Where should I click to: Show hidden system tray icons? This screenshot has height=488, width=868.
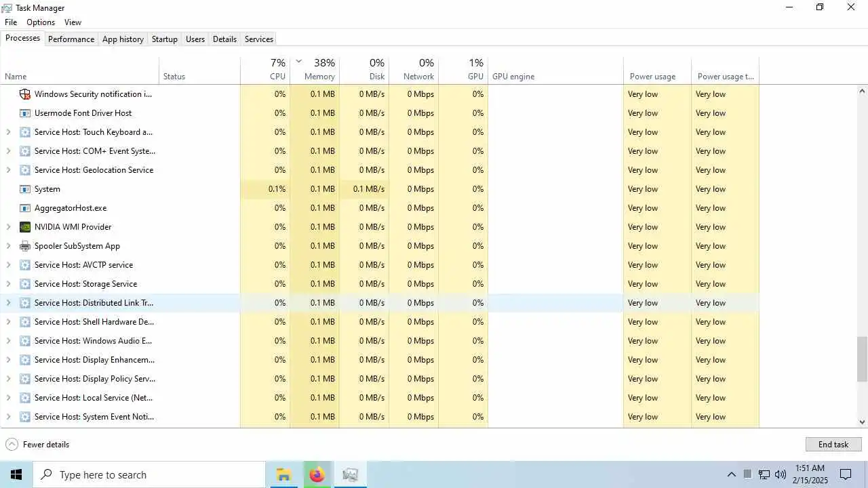[x=731, y=474]
